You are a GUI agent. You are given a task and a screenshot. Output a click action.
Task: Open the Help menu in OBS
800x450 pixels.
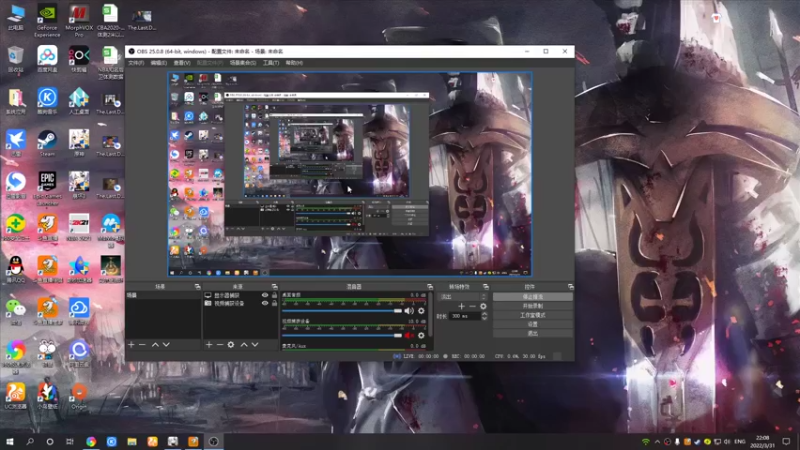pos(294,63)
